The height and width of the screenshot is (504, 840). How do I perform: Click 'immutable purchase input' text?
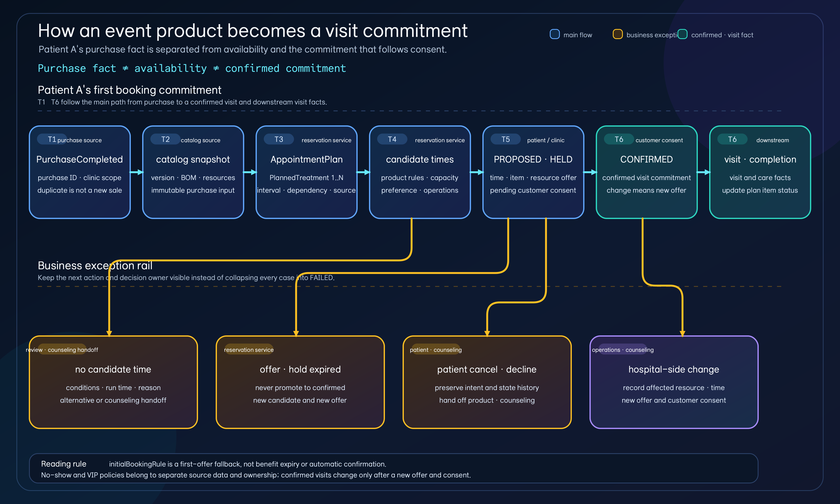tap(193, 190)
